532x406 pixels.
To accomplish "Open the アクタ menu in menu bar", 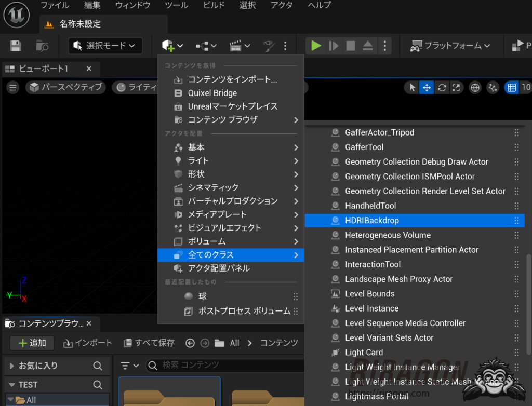I will tap(281, 6).
